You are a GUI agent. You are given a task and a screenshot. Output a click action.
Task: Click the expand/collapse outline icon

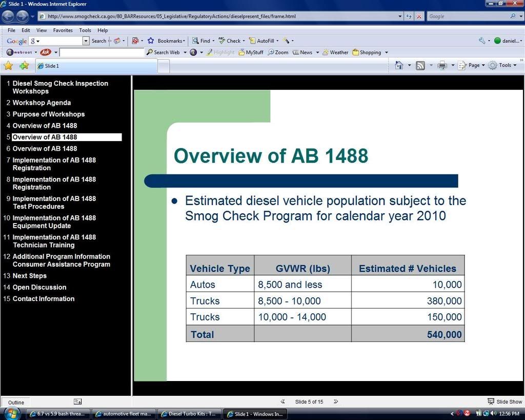click(77, 402)
